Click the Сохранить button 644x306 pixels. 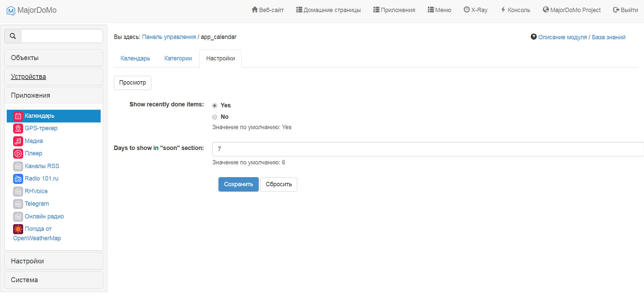point(239,184)
